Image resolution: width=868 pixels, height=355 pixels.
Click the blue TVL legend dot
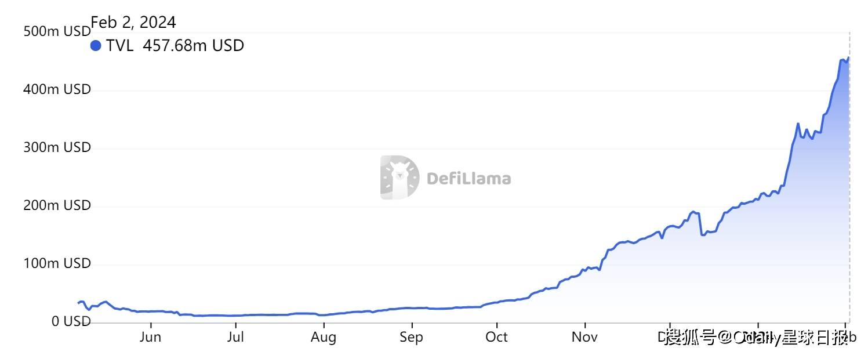pyautogui.click(x=96, y=45)
